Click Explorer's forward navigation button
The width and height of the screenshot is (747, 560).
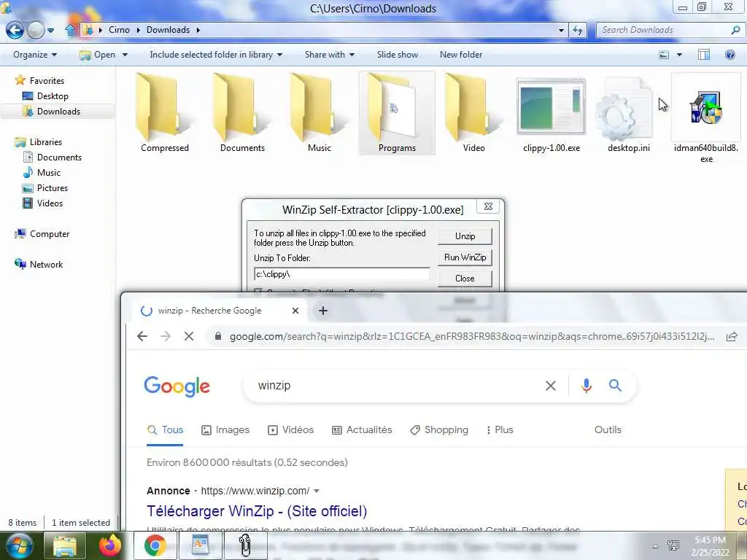pos(36,30)
